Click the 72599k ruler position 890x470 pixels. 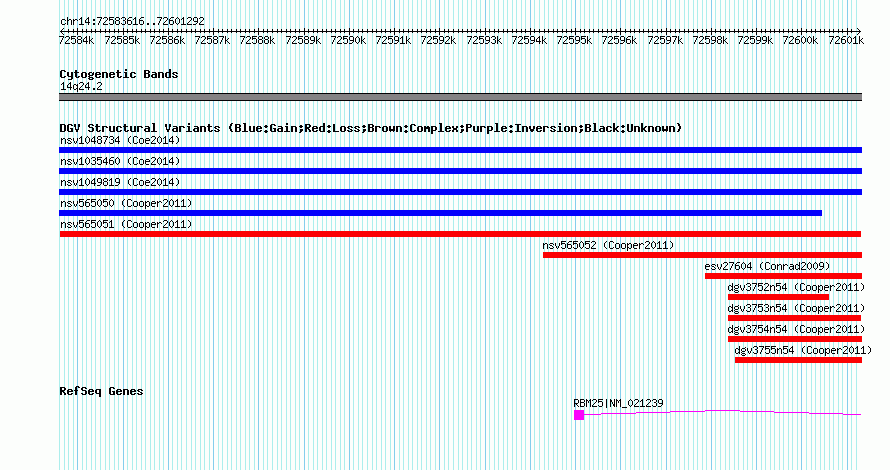click(x=755, y=40)
